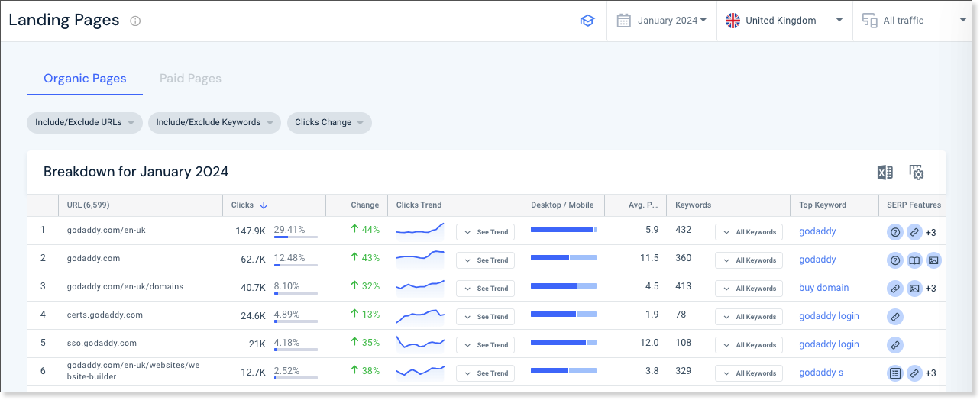Open Include/Exclude Keywords filter
The height and width of the screenshot is (400, 980).
point(215,123)
